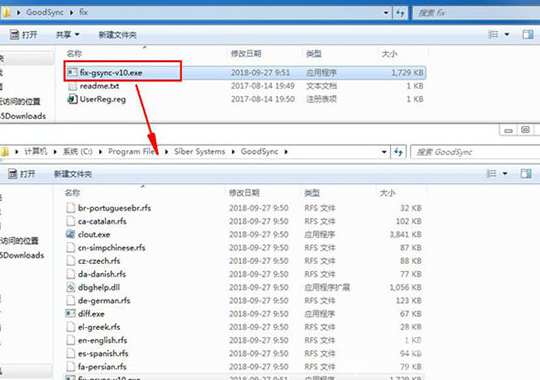Sort fix folder by 名称 column header
Viewport: 540px width, 380px height.
tap(74, 53)
